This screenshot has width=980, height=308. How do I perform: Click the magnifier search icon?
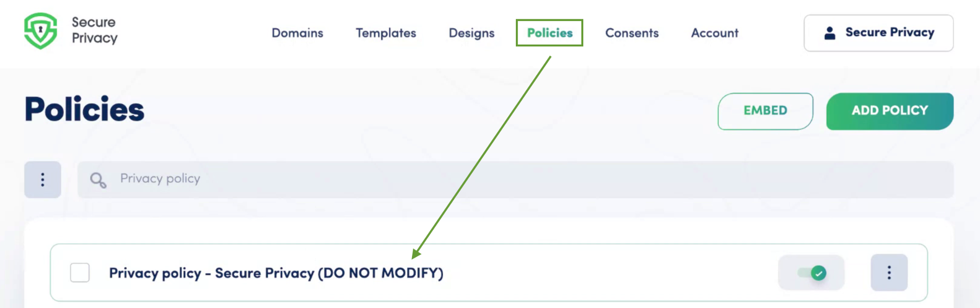point(97,179)
